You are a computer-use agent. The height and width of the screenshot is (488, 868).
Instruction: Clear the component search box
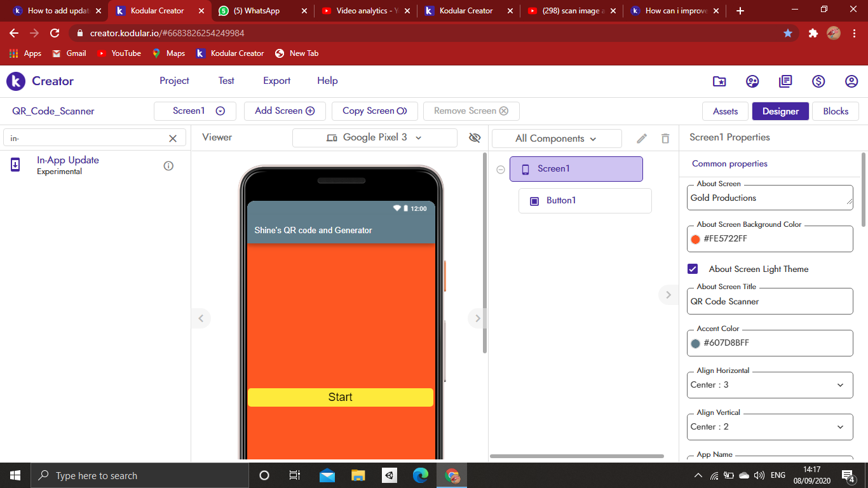173,138
